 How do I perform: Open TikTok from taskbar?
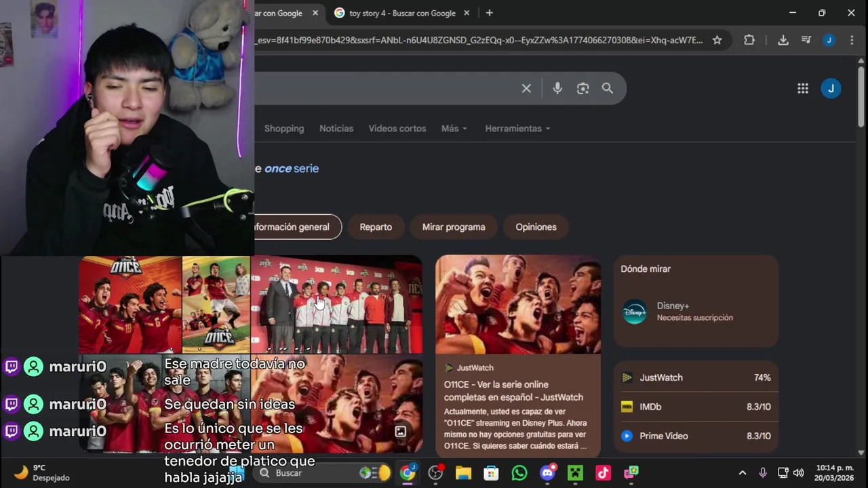(x=603, y=473)
